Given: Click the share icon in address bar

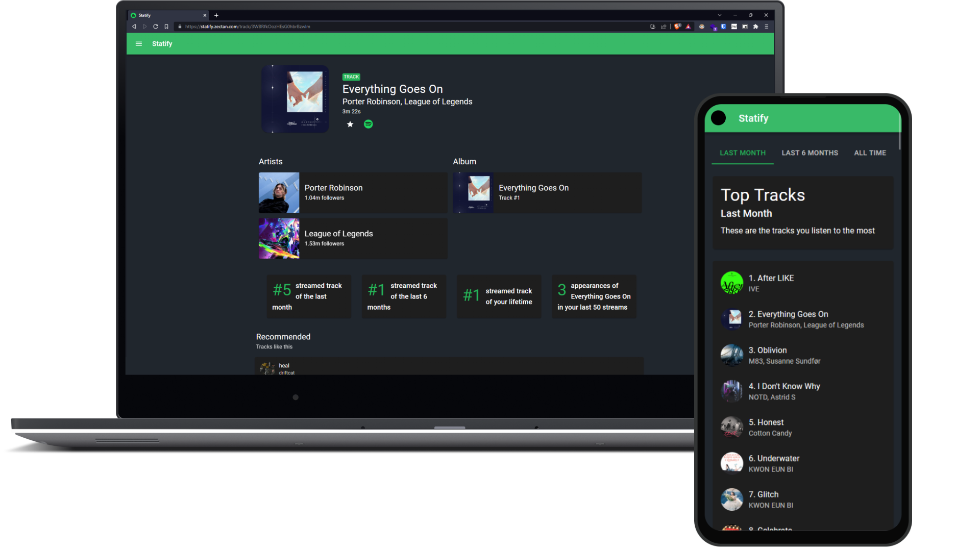Looking at the screenshot, I should (664, 27).
